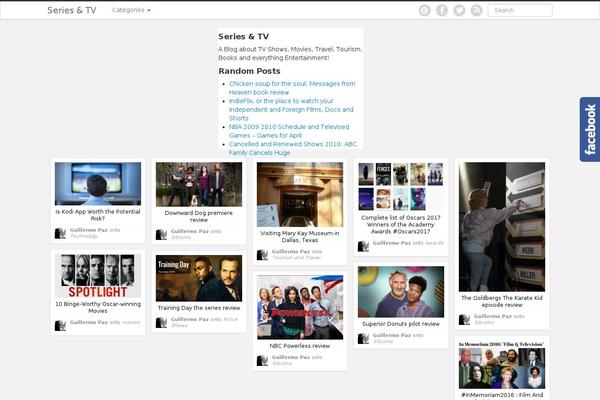Open 'Visiting Mary Kay Museum in Dallas, Texas' title
Image resolution: width=600 pixels, height=400 pixels.
300,237
